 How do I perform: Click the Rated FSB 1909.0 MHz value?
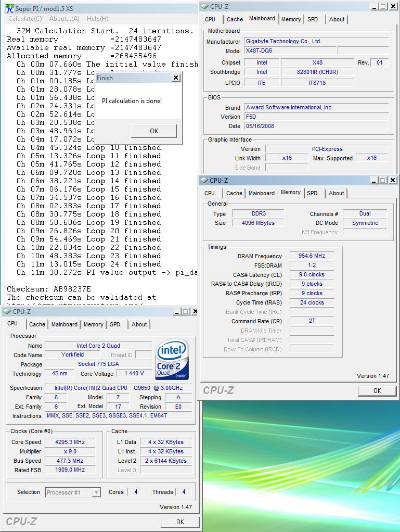tap(70, 470)
